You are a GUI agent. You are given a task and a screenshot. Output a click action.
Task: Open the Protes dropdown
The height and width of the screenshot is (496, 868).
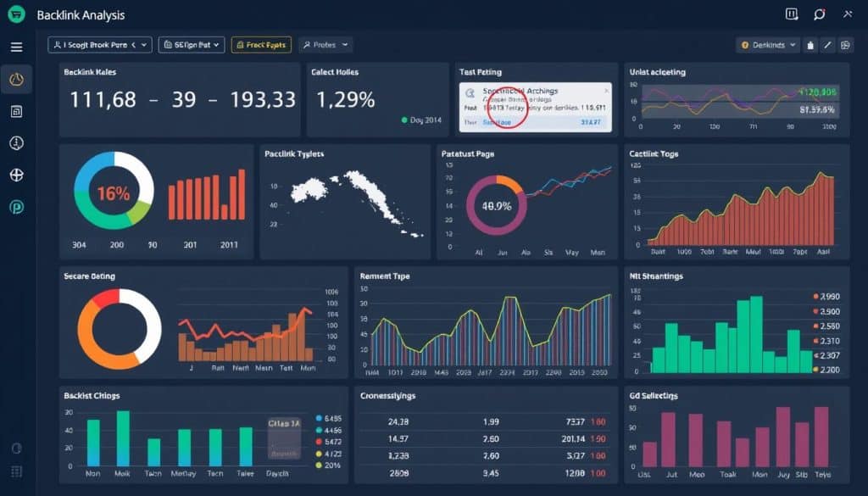point(325,45)
